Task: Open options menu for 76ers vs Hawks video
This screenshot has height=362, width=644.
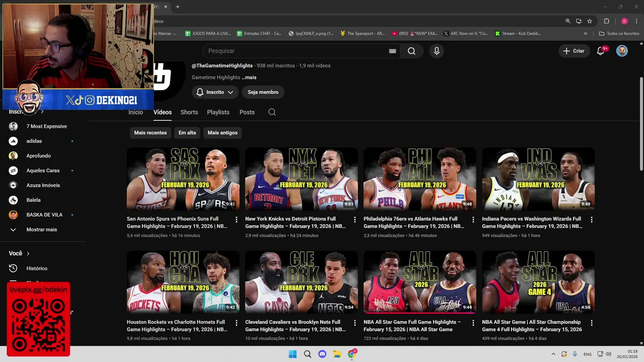Action: [473, 220]
